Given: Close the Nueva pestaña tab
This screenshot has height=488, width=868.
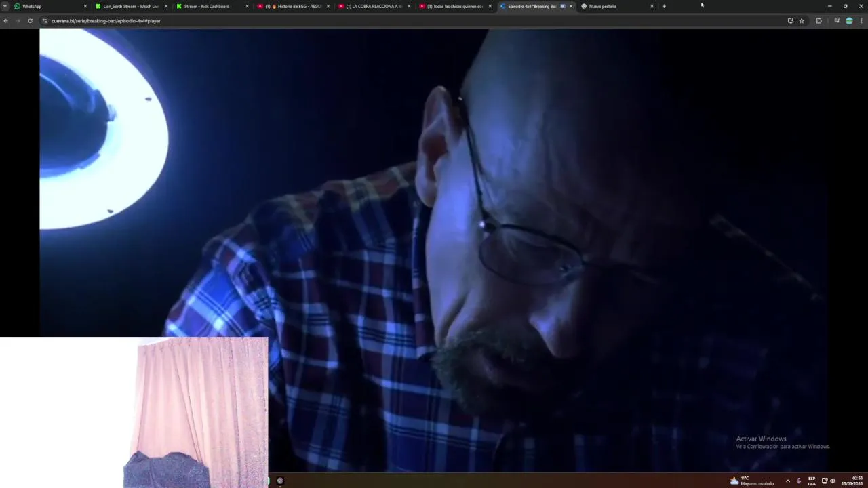Looking at the screenshot, I should point(652,6).
